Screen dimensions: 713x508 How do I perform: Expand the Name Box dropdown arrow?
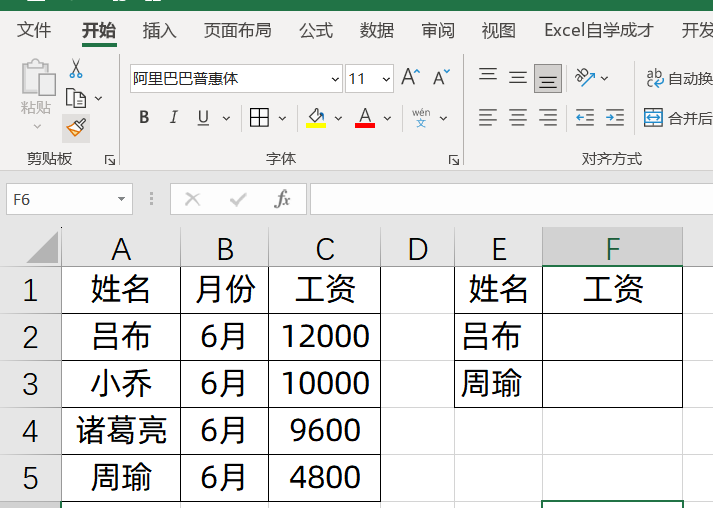click(x=121, y=199)
